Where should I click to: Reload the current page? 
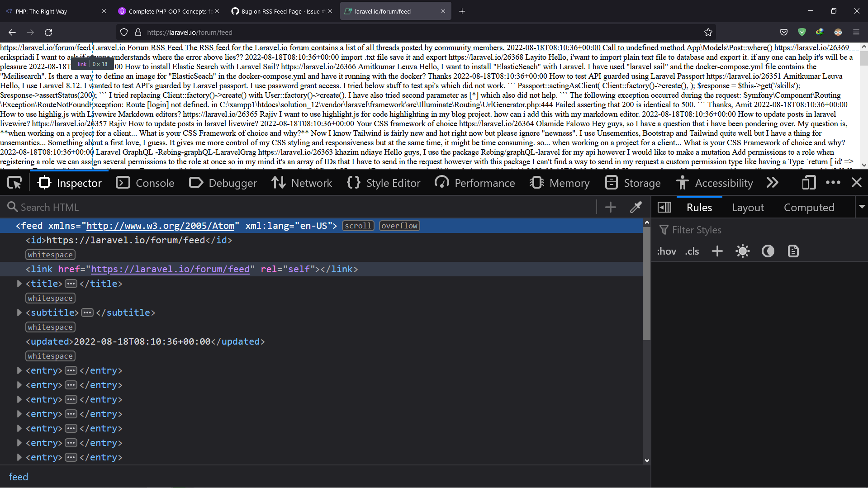tap(48, 32)
